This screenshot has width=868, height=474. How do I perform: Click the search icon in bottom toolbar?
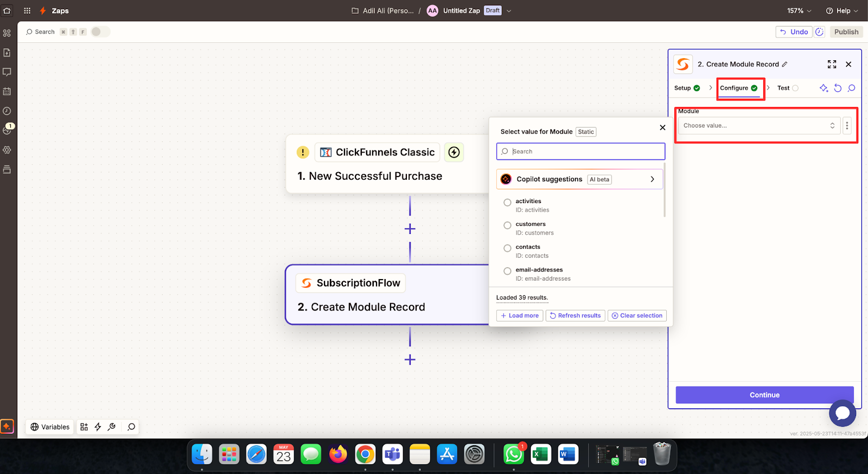(131, 427)
